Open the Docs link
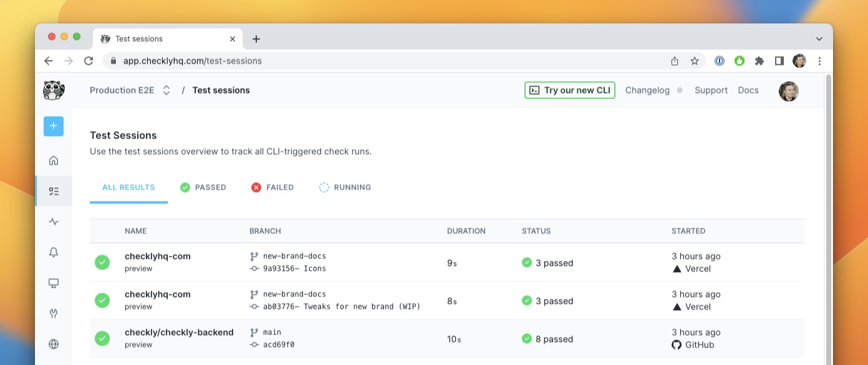Viewport: 868px width, 365px height. point(748,90)
